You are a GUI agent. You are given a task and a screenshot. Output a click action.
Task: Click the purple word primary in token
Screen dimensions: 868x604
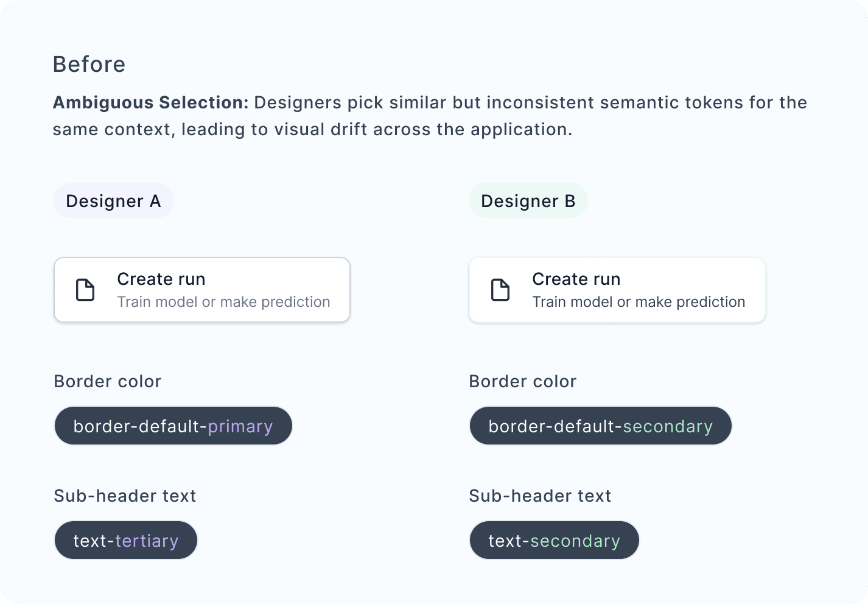click(x=240, y=426)
